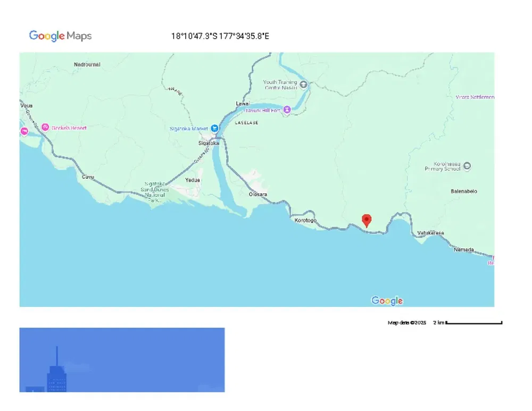
Task: Open the Youth Training Centre Nasau marker
Action: click(x=303, y=84)
